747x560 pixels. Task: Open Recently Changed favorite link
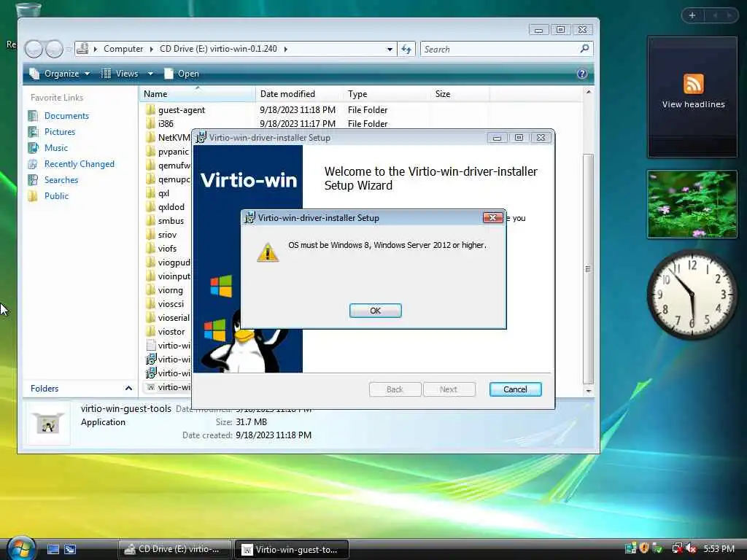(x=79, y=164)
